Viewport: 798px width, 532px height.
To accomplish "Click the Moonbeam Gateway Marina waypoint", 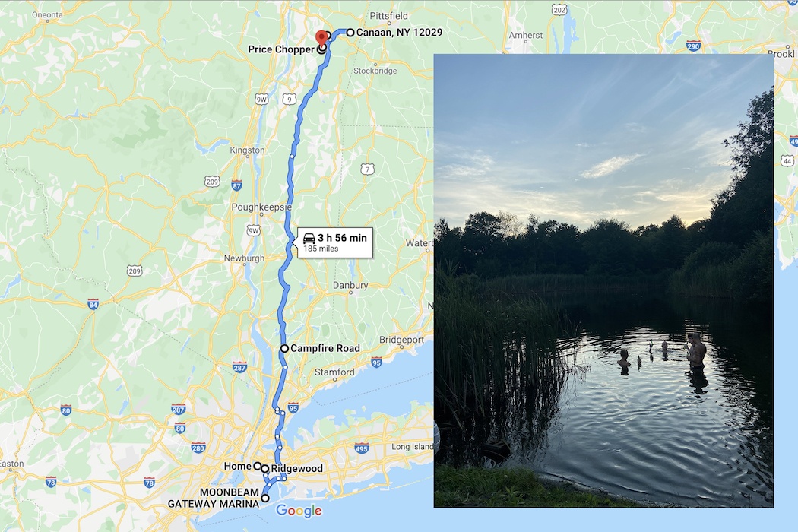I will tap(265, 499).
